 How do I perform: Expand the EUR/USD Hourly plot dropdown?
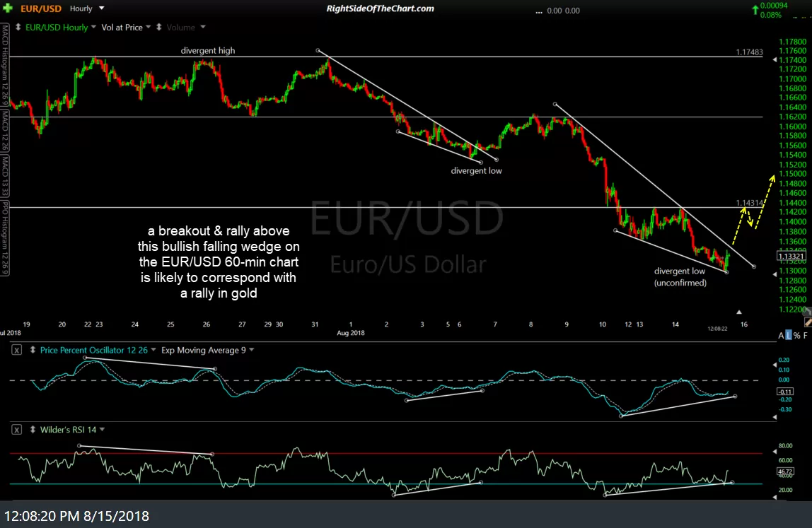(x=93, y=27)
